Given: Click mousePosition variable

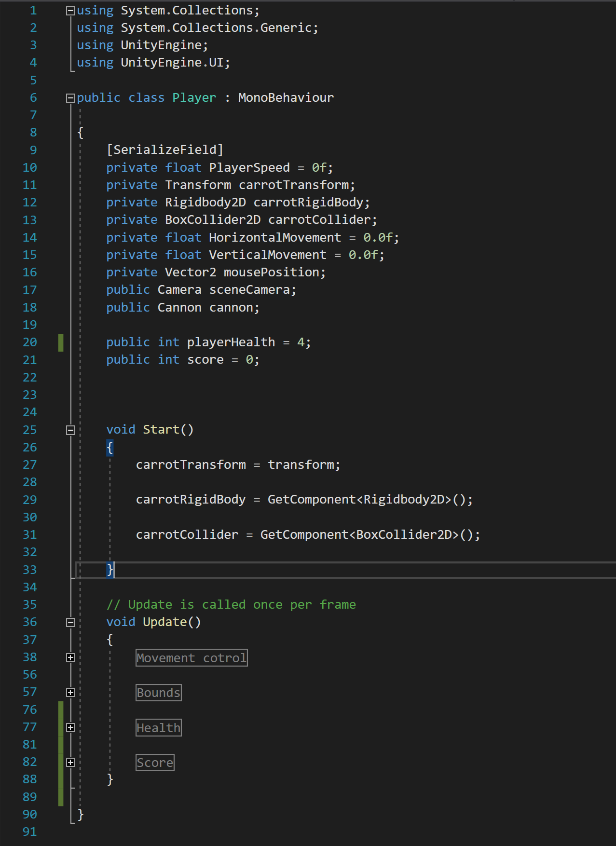Looking at the screenshot, I should click(x=272, y=273).
